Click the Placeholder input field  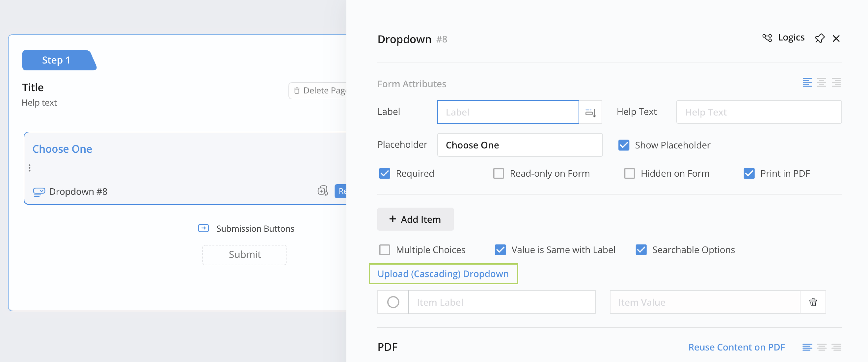519,144
